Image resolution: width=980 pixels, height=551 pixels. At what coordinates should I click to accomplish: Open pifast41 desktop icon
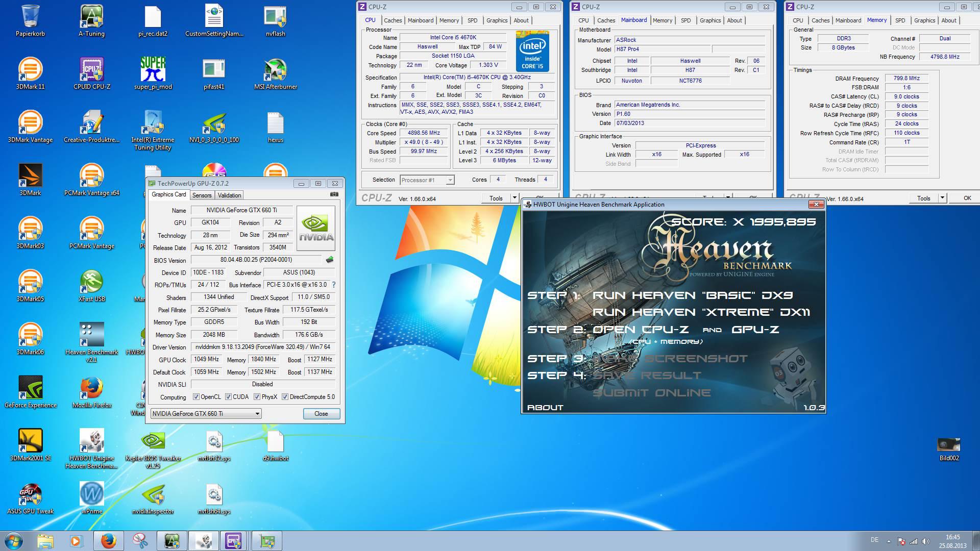(x=214, y=73)
